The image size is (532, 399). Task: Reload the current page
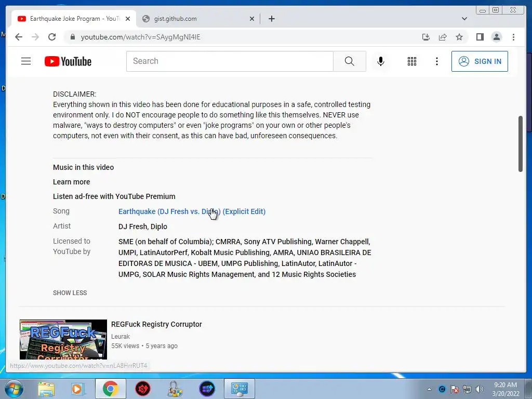52,37
